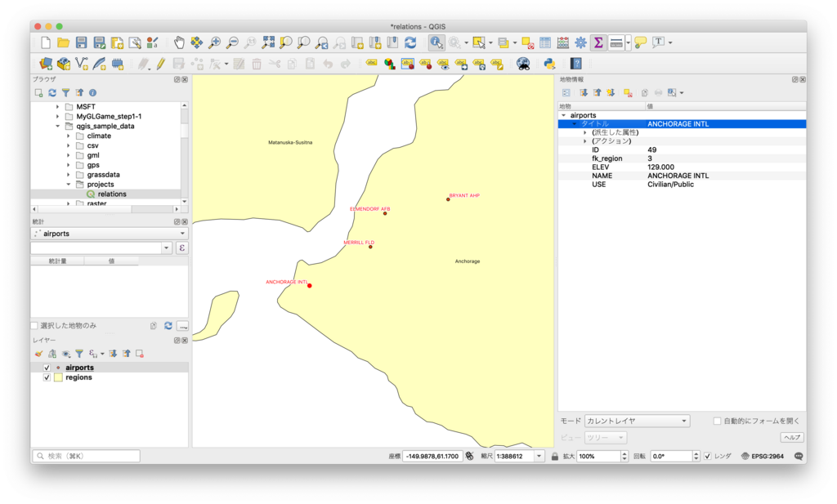Enable the 選択した地物のみ checkbox

(x=34, y=325)
